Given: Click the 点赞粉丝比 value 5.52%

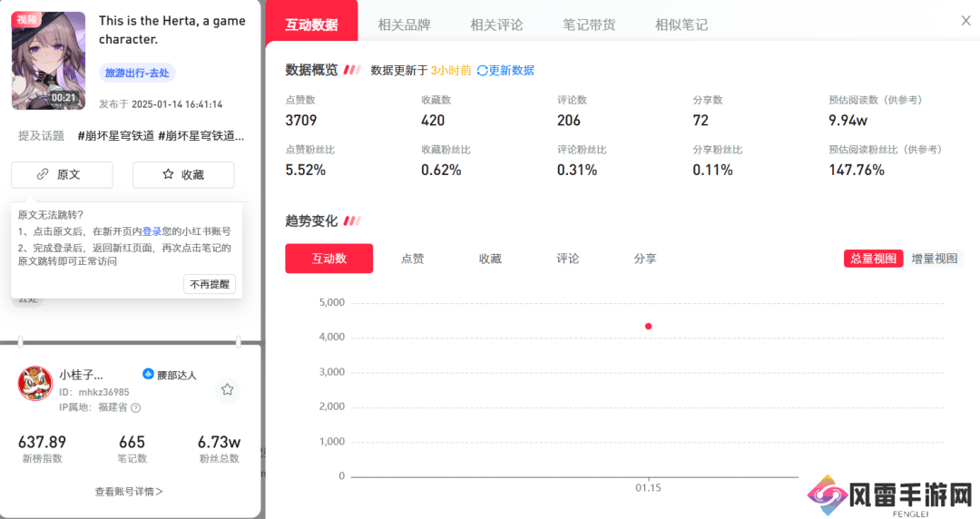Looking at the screenshot, I should (306, 170).
